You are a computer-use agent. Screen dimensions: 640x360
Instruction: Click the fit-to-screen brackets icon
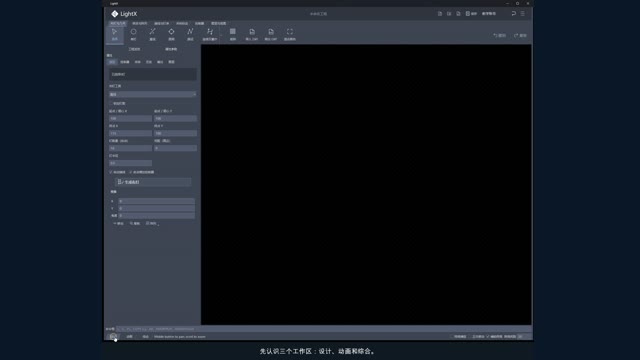point(290,32)
